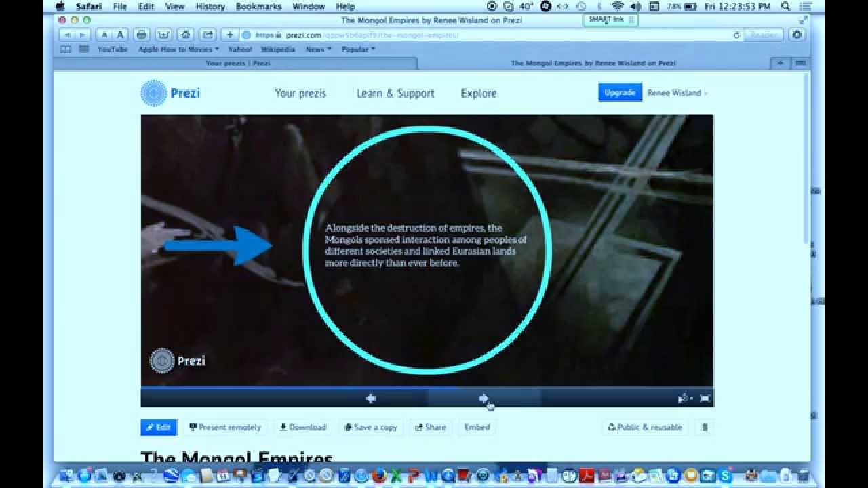This screenshot has height=488, width=868.
Task: Click the Reader button in the address bar
Action: coord(764,35)
